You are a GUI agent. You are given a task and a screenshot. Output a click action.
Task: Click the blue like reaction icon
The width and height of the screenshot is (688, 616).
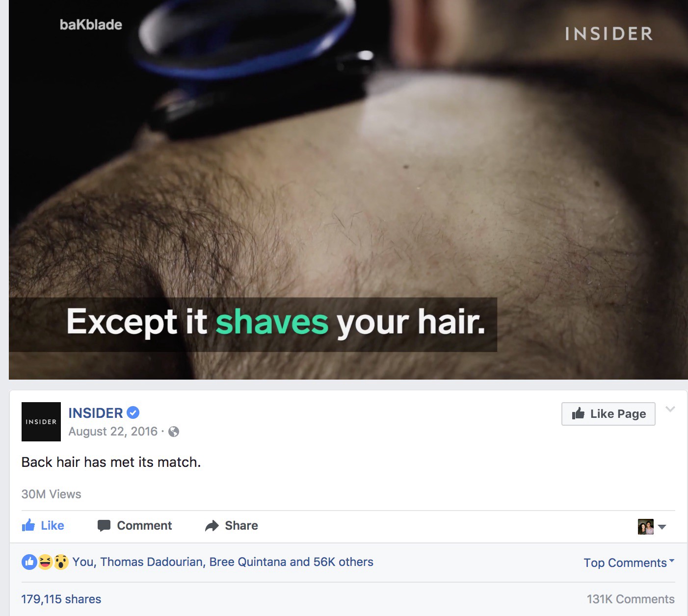click(29, 562)
